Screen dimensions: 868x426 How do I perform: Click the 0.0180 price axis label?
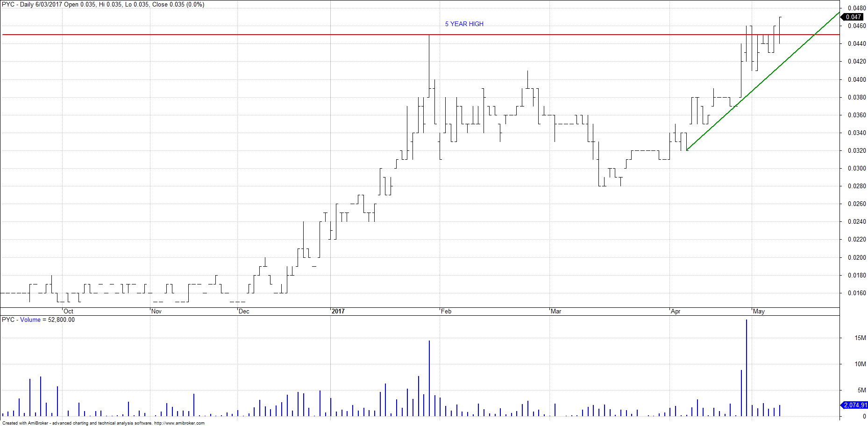coord(857,275)
